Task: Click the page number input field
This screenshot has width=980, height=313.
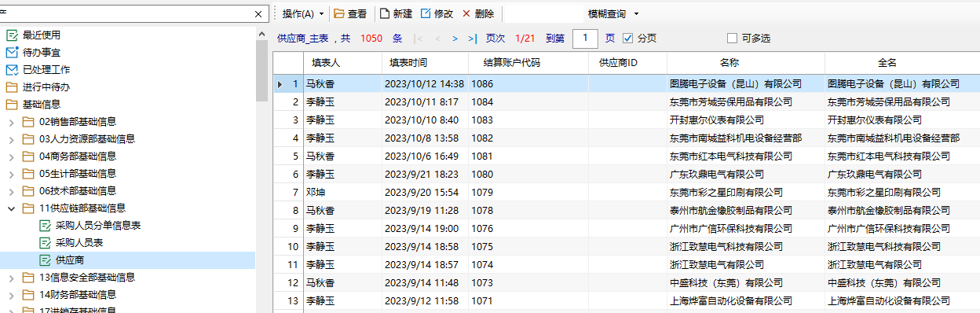Action: pos(585,38)
